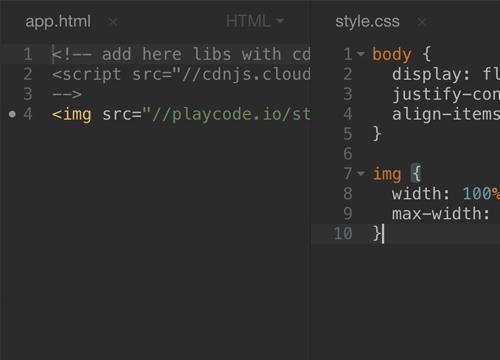Collapse the img rule fold arrow
Viewport: 500px width, 360px height.
point(361,173)
